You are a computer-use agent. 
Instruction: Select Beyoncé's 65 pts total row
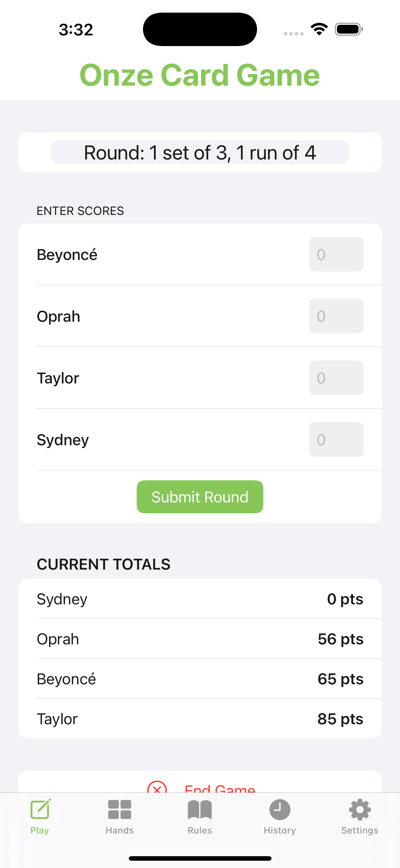tap(200, 679)
